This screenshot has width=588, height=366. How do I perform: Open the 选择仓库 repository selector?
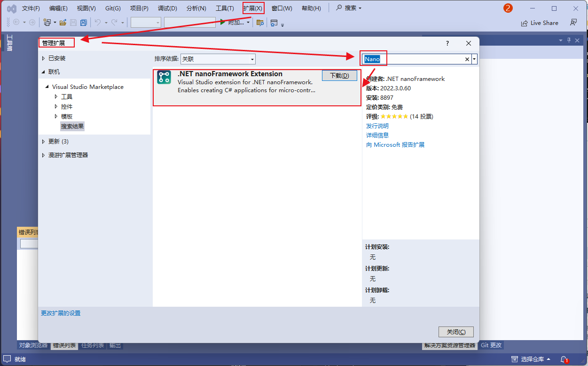(531, 359)
